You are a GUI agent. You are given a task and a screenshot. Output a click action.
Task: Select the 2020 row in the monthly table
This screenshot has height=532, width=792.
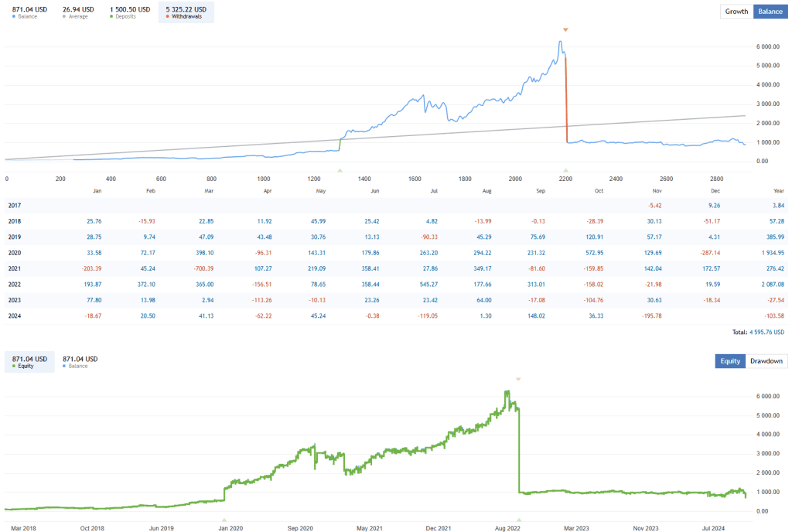15,252
